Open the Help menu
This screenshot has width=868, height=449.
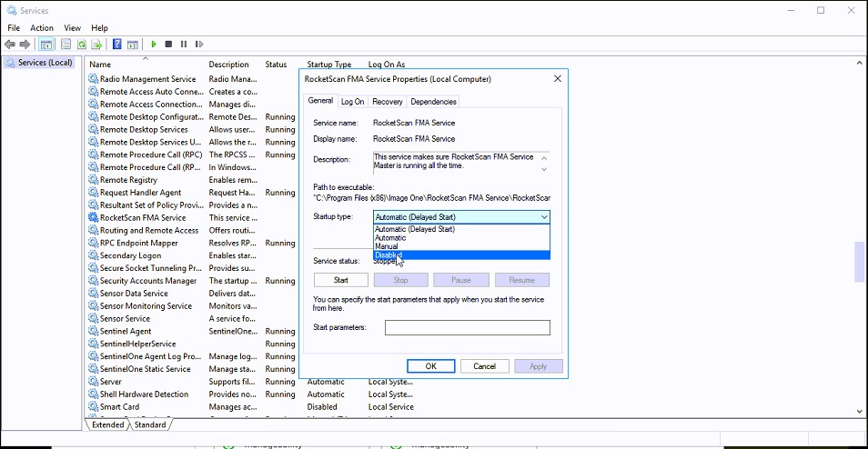[100, 27]
